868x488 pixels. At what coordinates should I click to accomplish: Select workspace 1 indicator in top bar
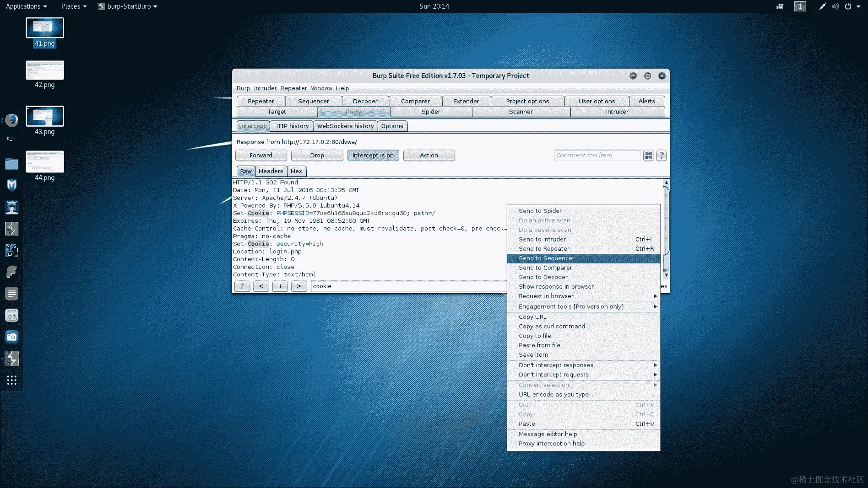click(800, 6)
